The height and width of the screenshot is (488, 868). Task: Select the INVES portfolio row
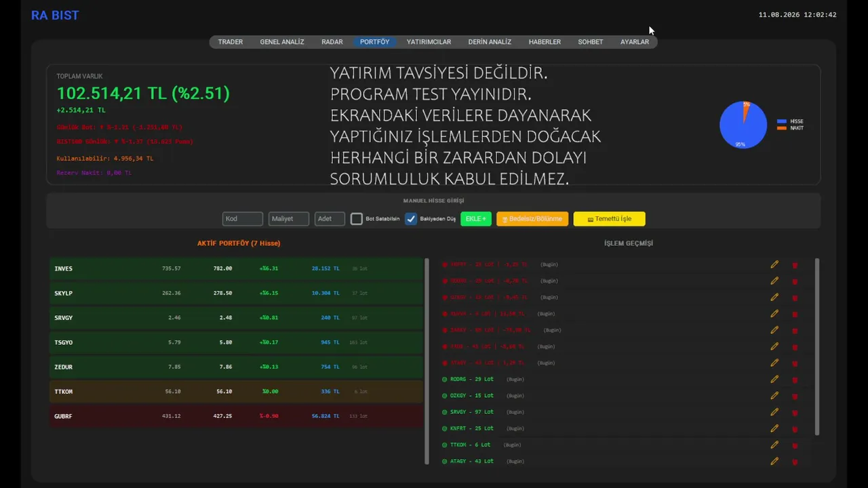tap(236, 268)
